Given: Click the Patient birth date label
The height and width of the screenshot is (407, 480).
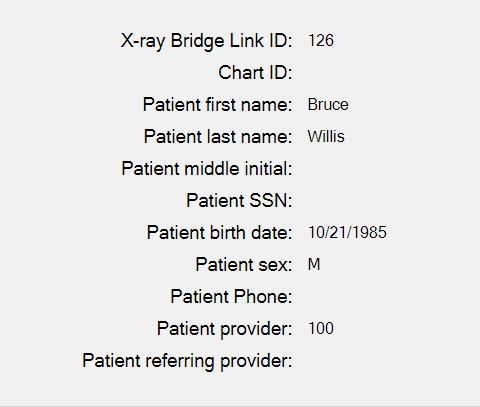Looking at the screenshot, I should tap(219, 232).
